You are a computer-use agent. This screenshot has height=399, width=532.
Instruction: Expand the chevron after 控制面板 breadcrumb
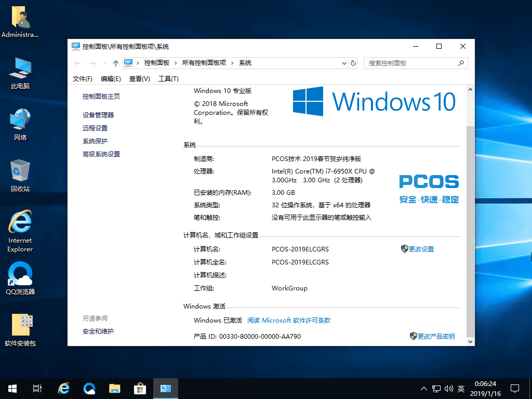pyautogui.click(x=176, y=63)
